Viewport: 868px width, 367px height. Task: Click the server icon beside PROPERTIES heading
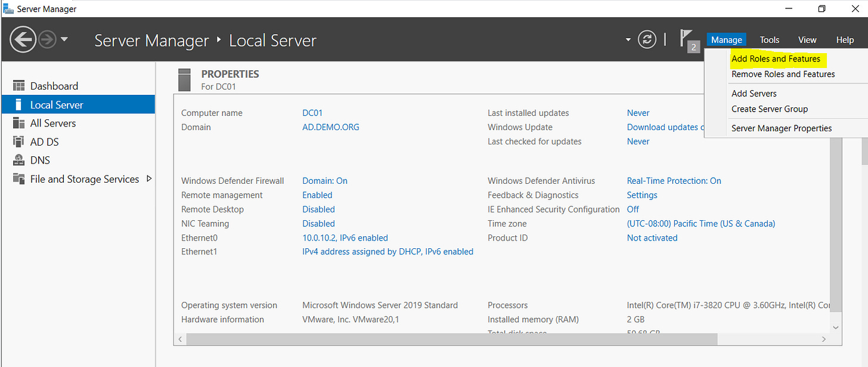click(185, 80)
